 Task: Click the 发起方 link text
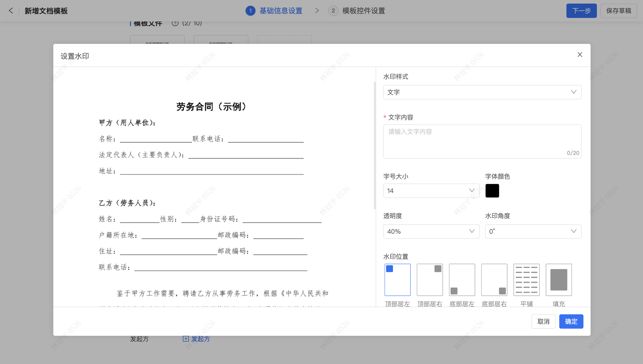[201, 339]
